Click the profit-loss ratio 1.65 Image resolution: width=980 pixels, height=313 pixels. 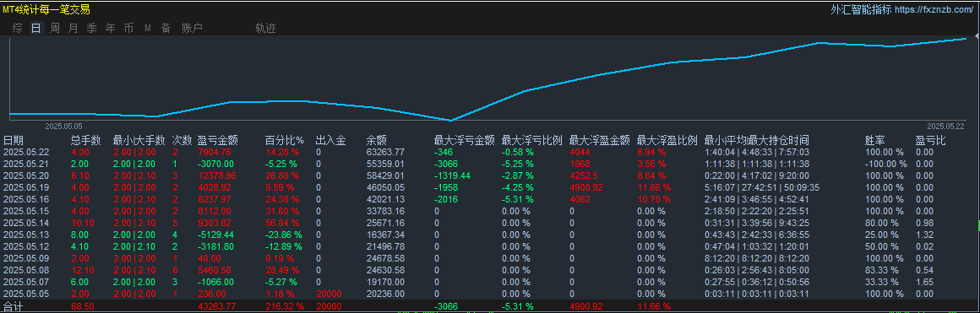pyautogui.click(x=924, y=283)
